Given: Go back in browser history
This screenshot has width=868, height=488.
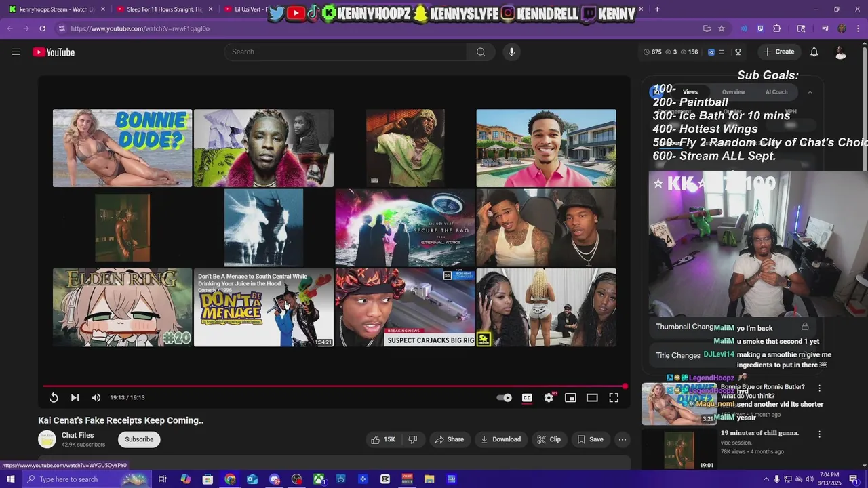Looking at the screenshot, I should (x=10, y=28).
